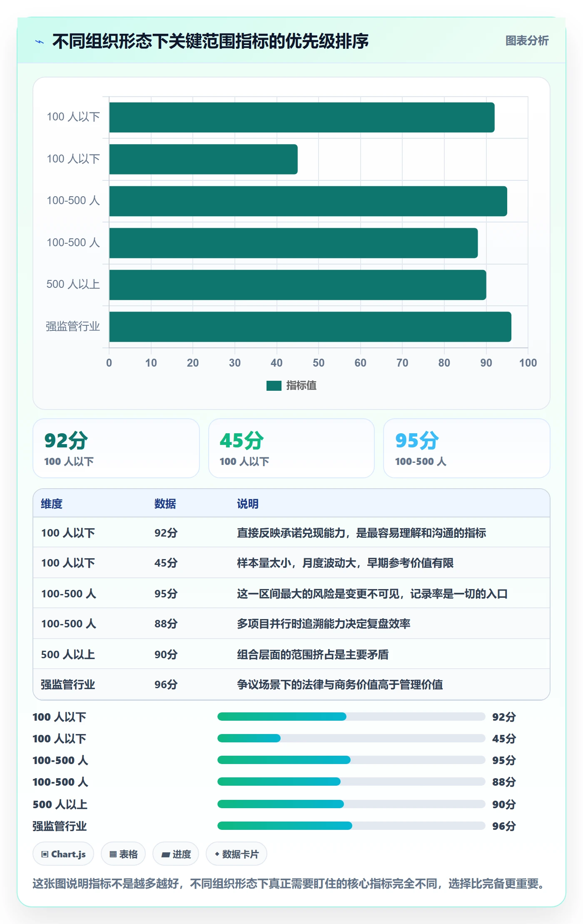The height and width of the screenshot is (924, 583).
Task: Select the cell 争议场景下的法律与商务价值高于管理价值
Action: tap(340, 684)
